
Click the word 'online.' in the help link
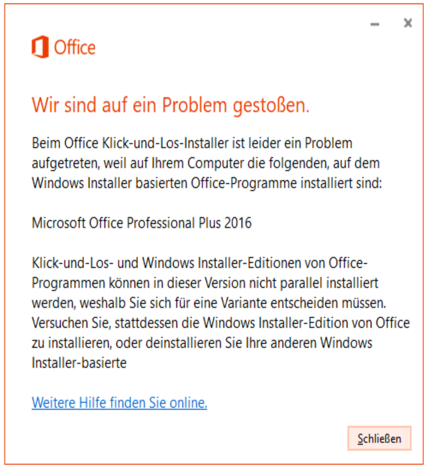tap(188, 403)
